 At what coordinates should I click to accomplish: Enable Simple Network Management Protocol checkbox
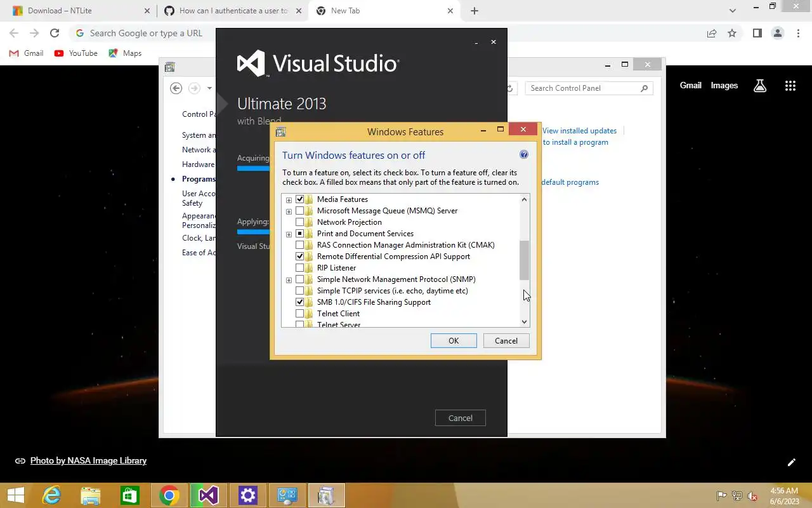pos(300,279)
